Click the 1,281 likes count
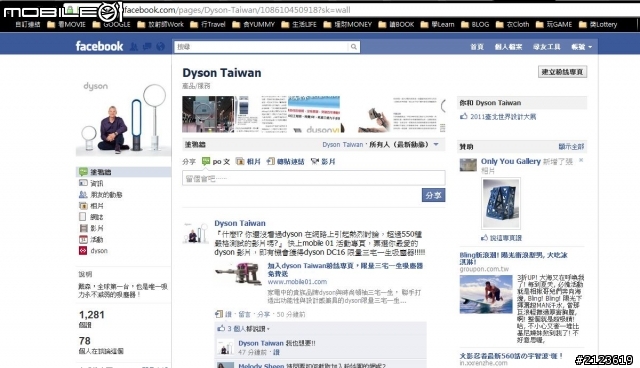The height and width of the screenshot is (368, 640). point(92,315)
